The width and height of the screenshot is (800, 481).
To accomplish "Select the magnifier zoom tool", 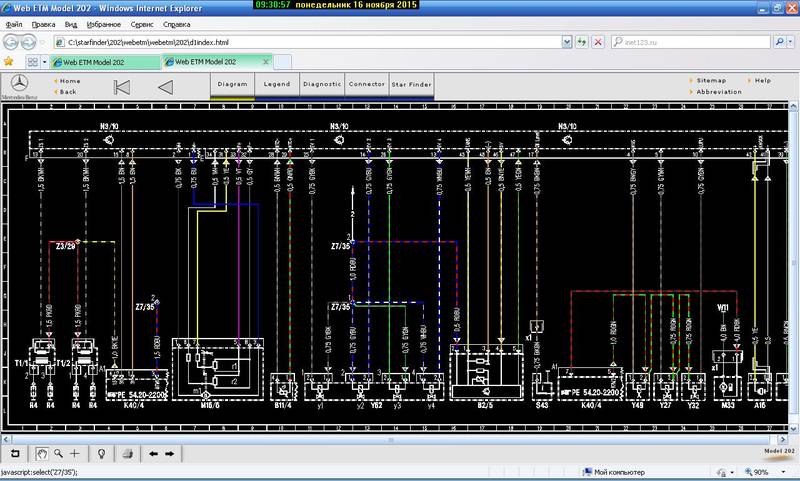I will [59, 453].
